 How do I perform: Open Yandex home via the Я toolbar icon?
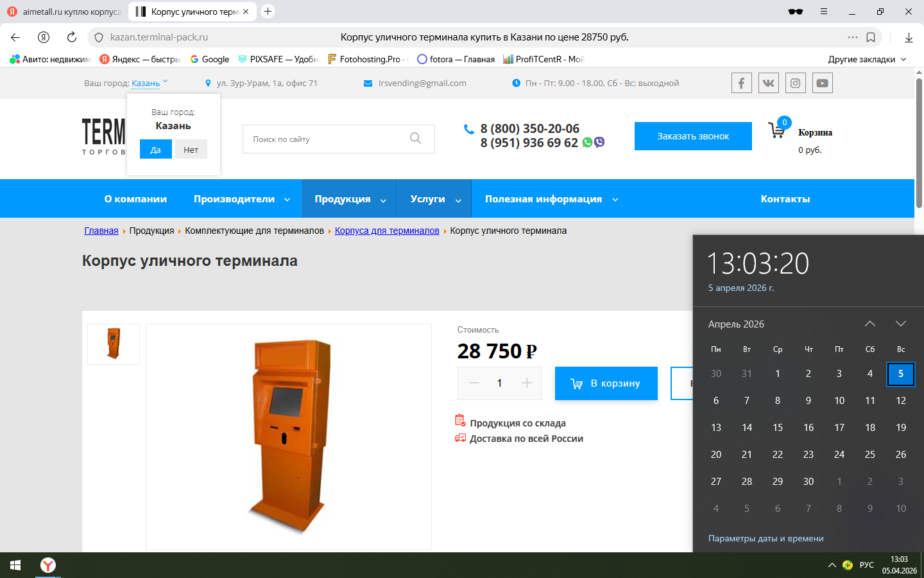tap(44, 37)
